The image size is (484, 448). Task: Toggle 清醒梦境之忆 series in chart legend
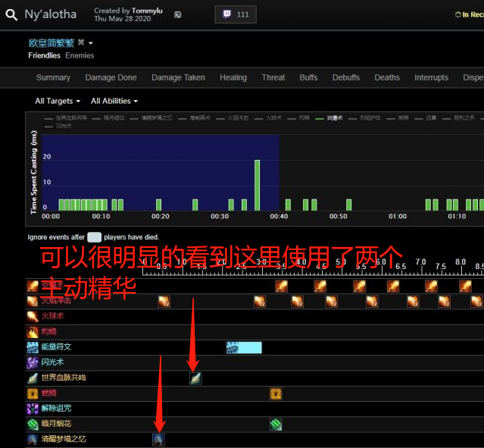151,118
